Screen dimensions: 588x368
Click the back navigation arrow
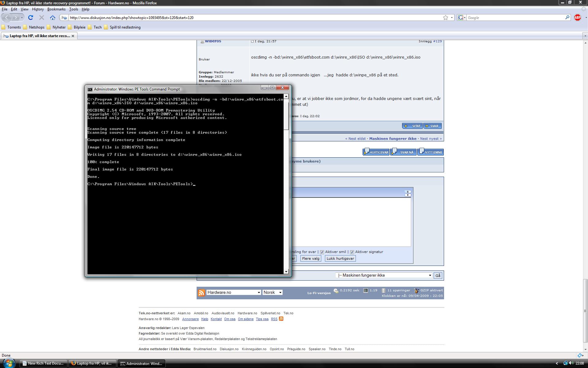pos(7,17)
